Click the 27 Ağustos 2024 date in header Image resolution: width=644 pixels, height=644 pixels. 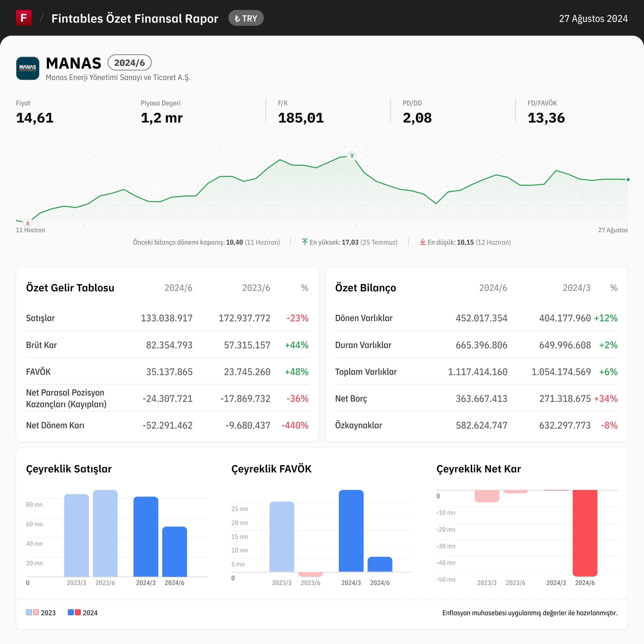point(593,18)
